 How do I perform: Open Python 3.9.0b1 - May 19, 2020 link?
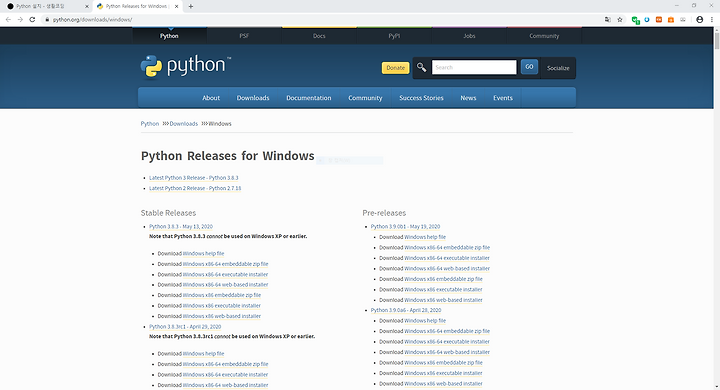point(405,226)
